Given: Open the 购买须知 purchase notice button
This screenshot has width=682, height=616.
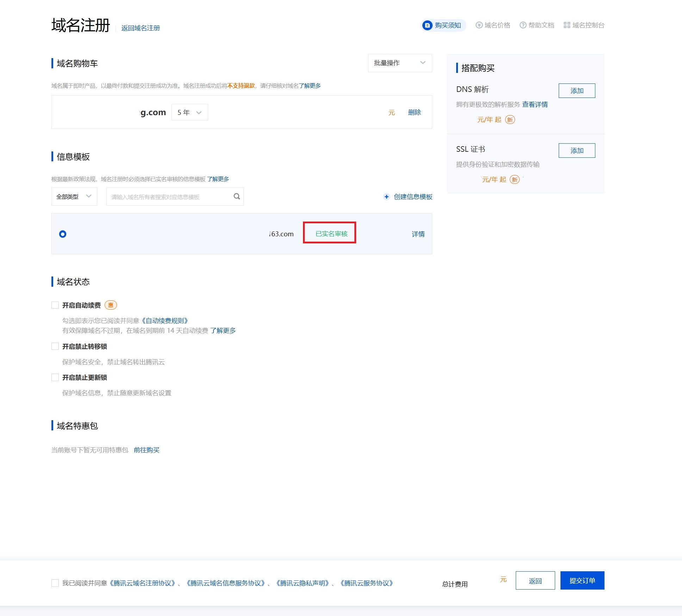Looking at the screenshot, I should 444,25.
